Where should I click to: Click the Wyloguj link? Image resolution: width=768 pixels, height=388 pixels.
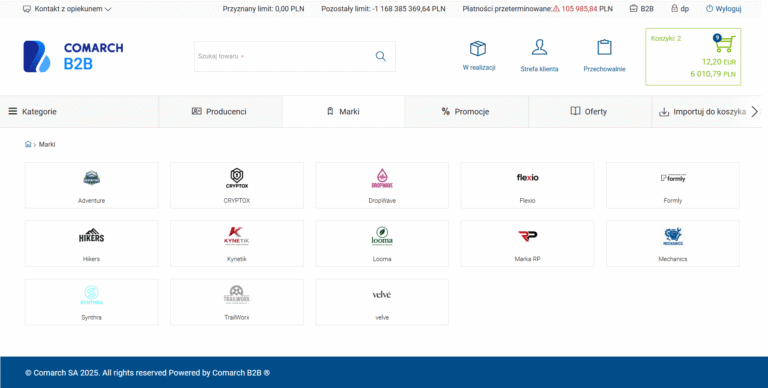(x=723, y=9)
